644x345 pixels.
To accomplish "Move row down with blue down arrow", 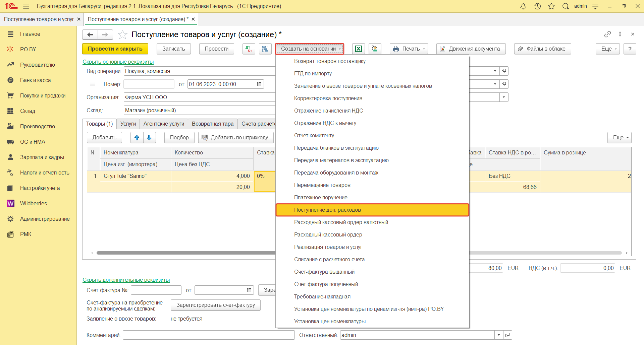I will [x=150, y=138].
